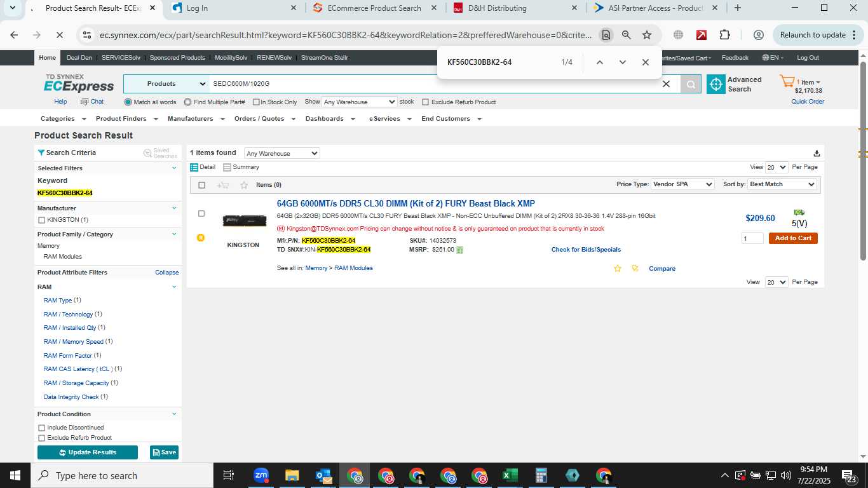Open the Orders / Quotes menu

pyautogui.click(x=263, y=119)
